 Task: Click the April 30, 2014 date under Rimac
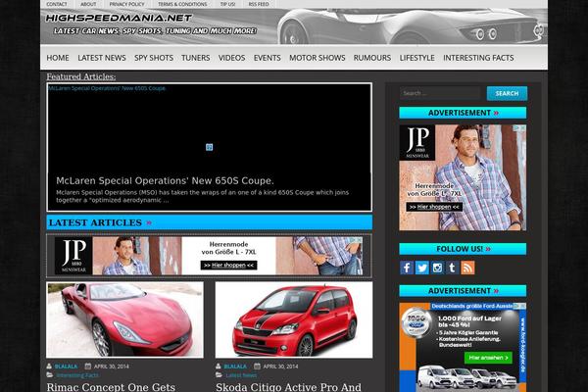[112, 367]
